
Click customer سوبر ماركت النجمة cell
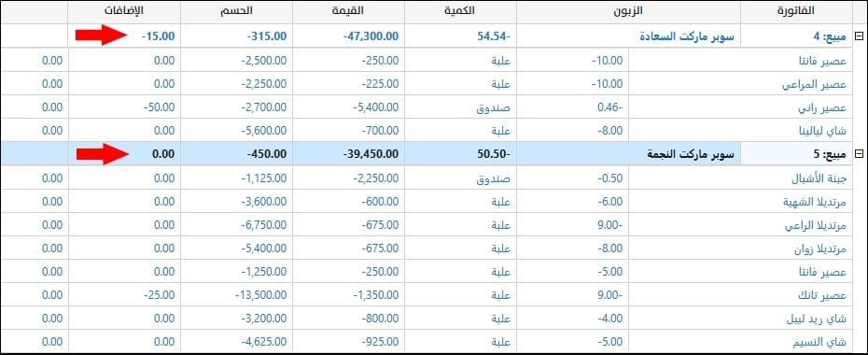click(x=628, y=153)
